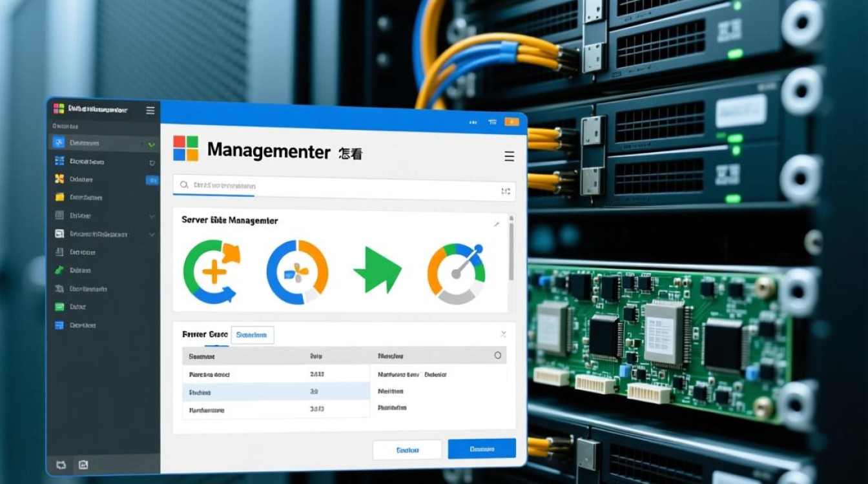Image resolution: width=868 pixels, height=484 pixels.
Task: Click bottom-left sidebar footer icon
Action: coord(62,464)
